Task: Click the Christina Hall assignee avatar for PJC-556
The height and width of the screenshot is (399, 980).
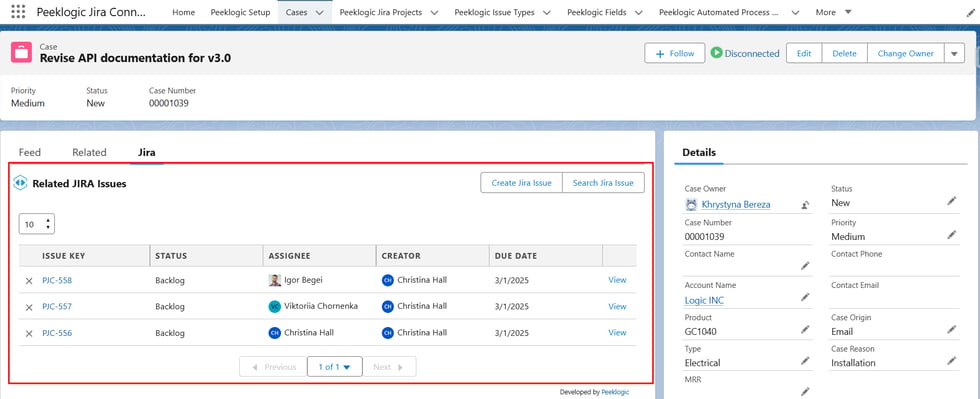Action: pyautogui.click(x=274, y=333)
